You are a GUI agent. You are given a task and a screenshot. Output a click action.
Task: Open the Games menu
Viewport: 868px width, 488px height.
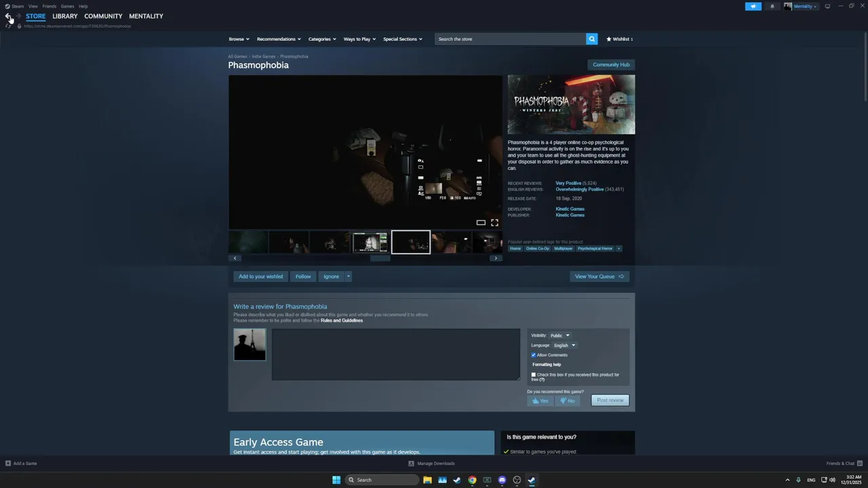click(67, 6)
